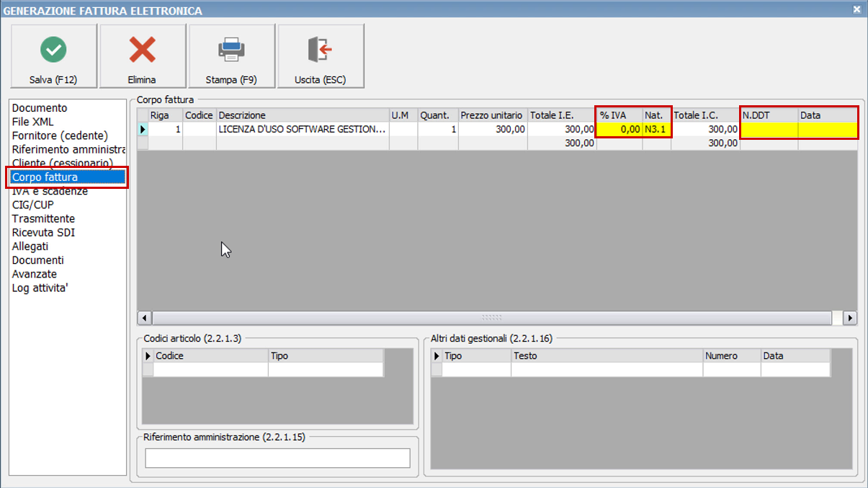Click the Quant. cell in row 1
The height and width of the screenshot is (488, 868).
[x=438, y=129]
